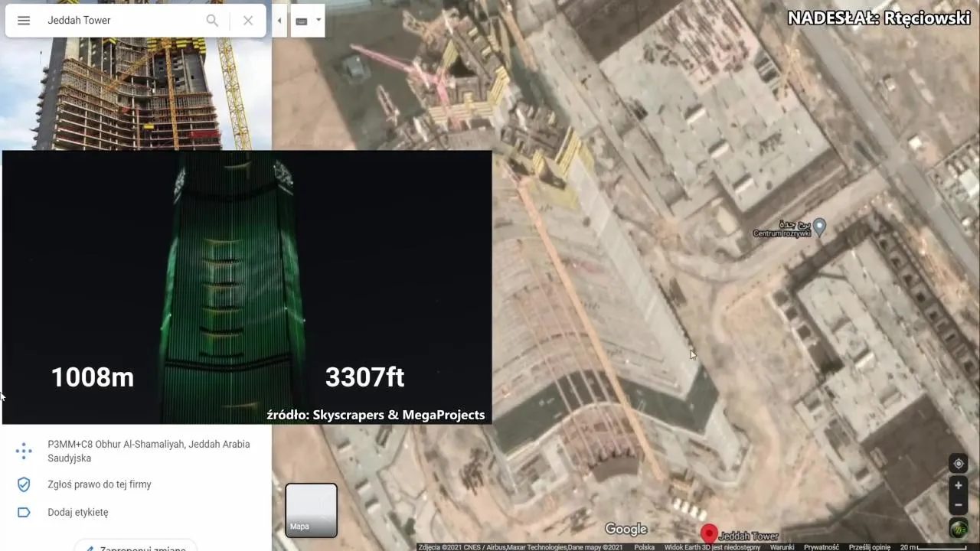The height and width of the screenshot is (551, 980).
Task: Click the plus code dots icon
Action: click(x=24, y=451)
